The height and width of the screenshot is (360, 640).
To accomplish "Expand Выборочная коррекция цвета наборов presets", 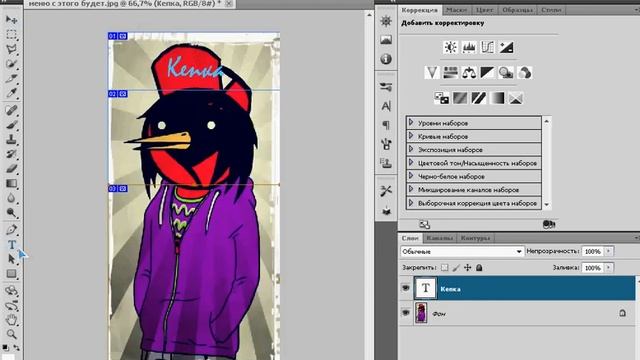I will point(411,202).
